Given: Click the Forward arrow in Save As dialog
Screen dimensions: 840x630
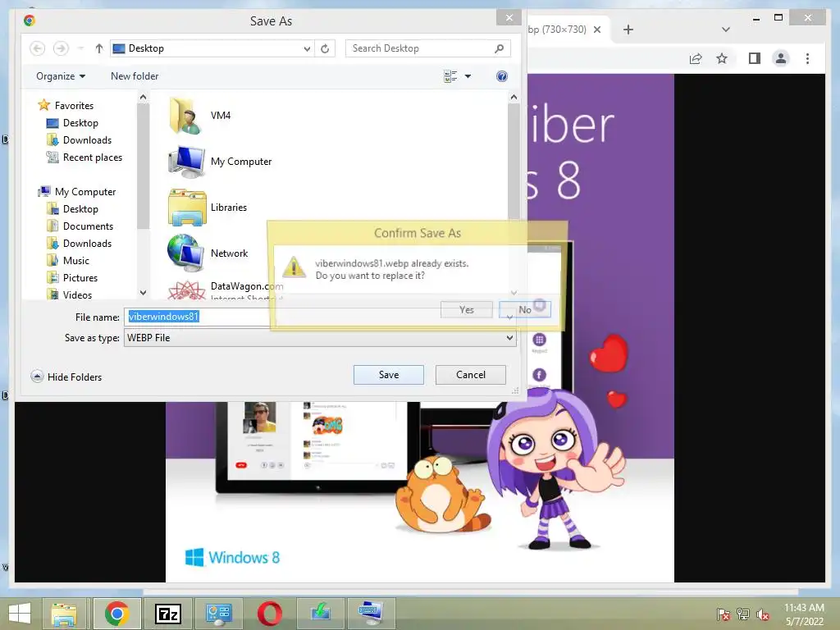Looking at the screenshot, I should click(x=61, y=48).
